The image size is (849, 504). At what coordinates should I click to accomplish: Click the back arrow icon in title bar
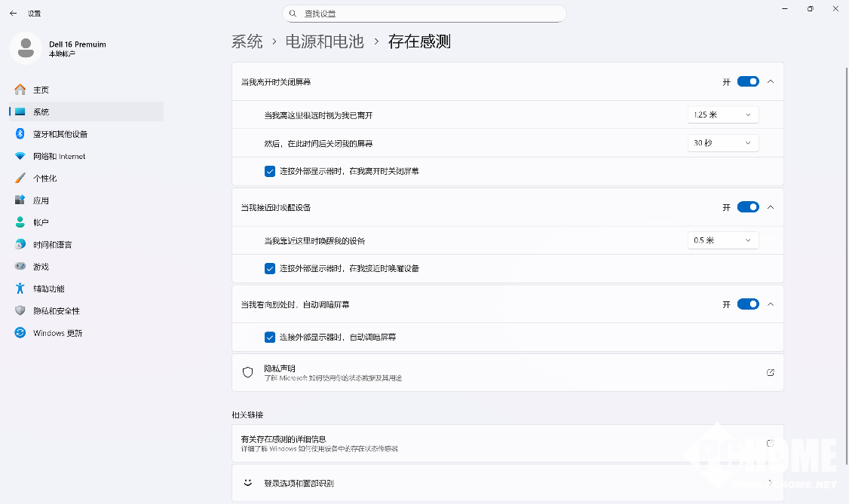pos(13,14)
